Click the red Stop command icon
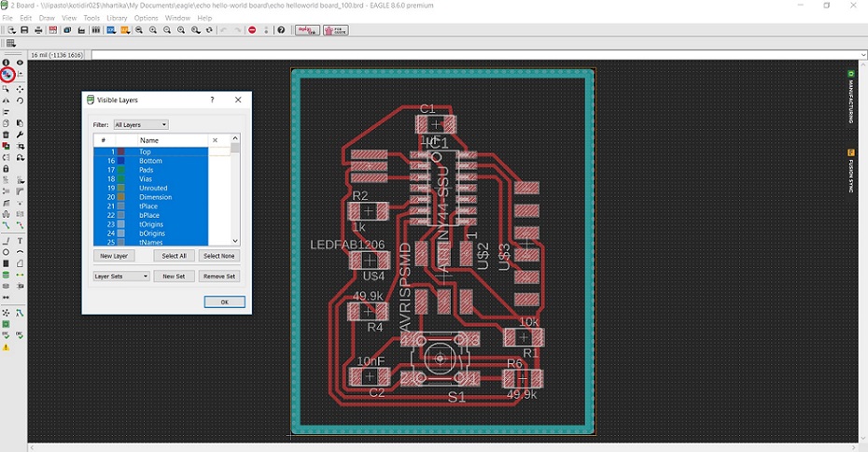Image resolution: width=868 pixels, height=452 pixels. point(252,30)
